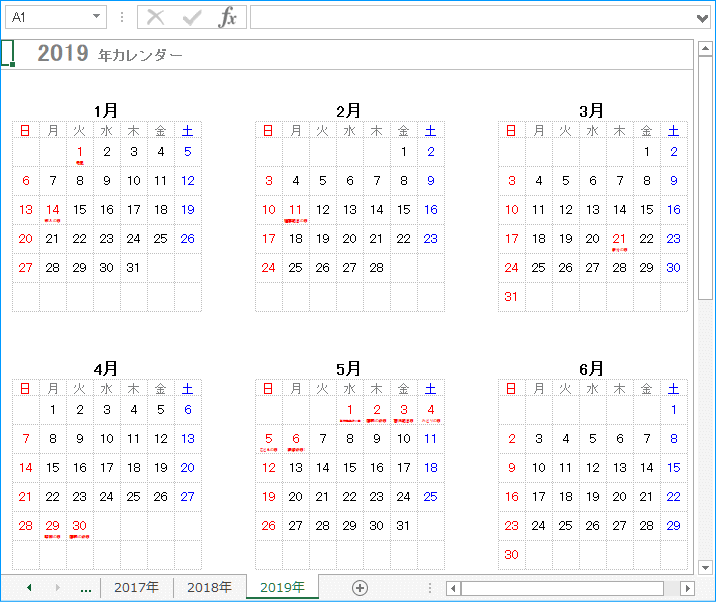The image size is (716, 602).
Task: Select the 2019年 sheet tab
Action: click(x=282, y=587)
